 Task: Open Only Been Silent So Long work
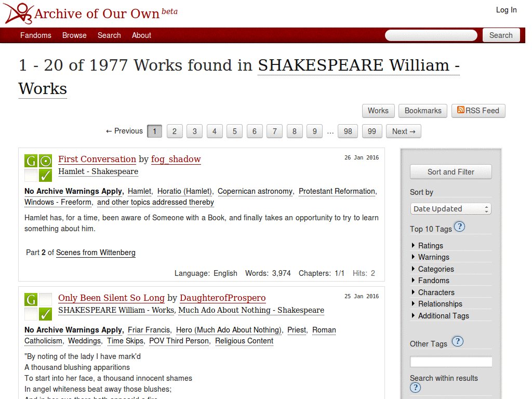pos(111,298)
